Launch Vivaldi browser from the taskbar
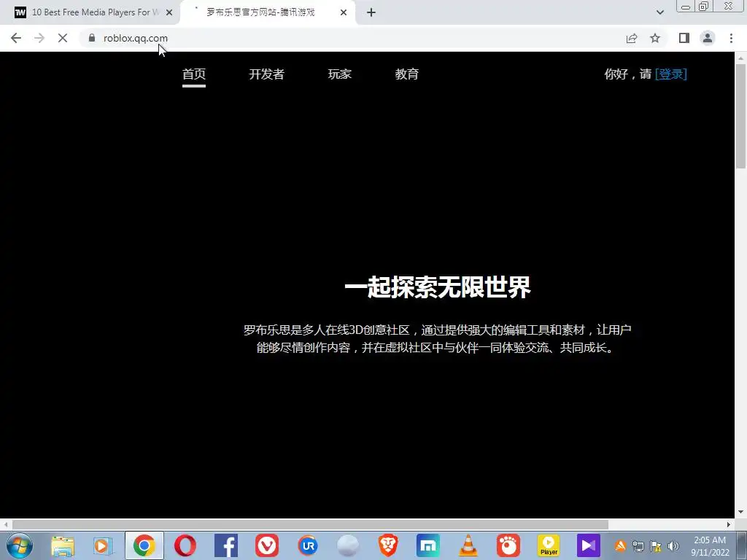 pos(267,545)
